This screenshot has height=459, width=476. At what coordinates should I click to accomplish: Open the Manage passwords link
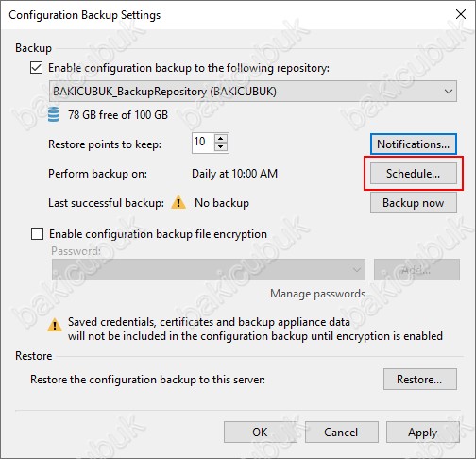tap(317, 294)
